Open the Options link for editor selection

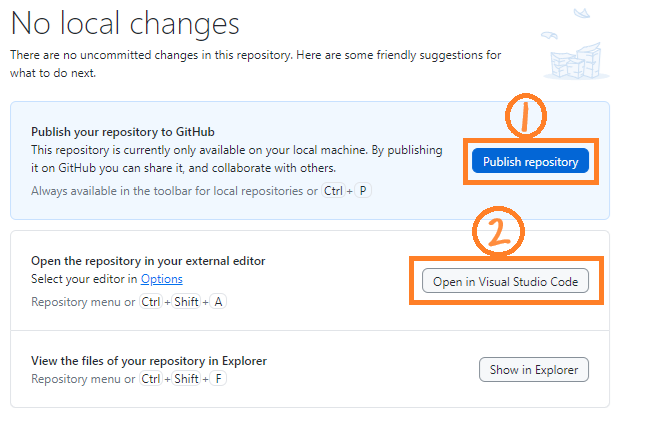coord(162,279)
